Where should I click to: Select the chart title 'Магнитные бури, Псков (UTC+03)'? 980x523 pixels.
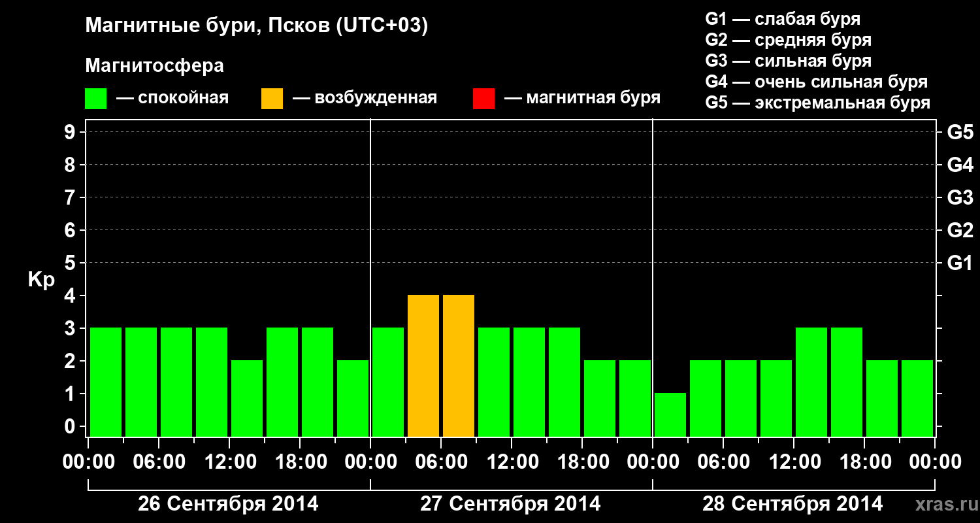pyautogui.click(x=257, y=26)
